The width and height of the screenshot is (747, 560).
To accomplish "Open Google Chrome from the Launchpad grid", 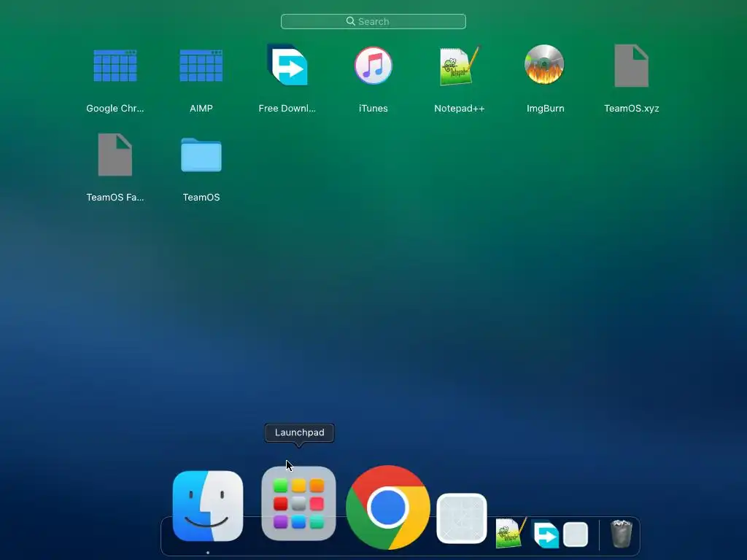I will tap(115, 66).
